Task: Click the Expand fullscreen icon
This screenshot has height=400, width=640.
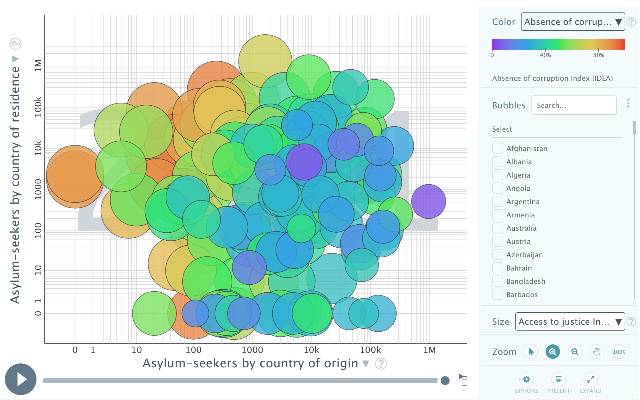Action: pos(592,381)
